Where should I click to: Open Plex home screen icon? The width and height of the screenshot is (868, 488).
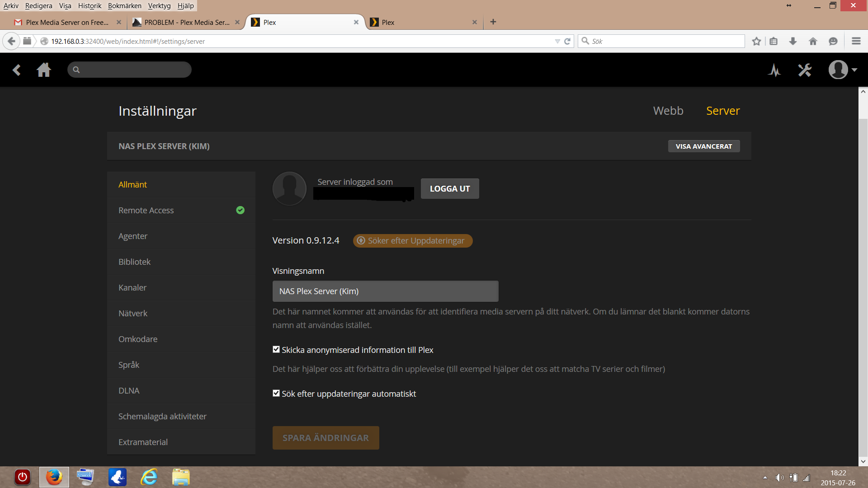pos(44,70)
